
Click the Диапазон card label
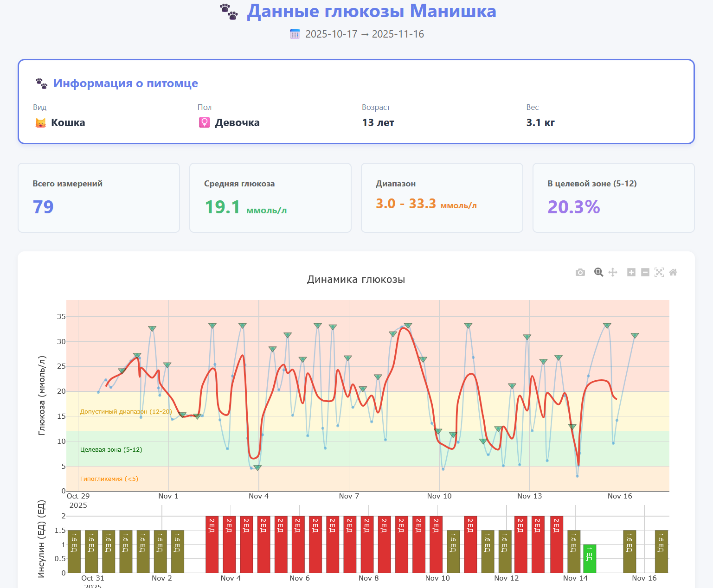pos(396,184)
